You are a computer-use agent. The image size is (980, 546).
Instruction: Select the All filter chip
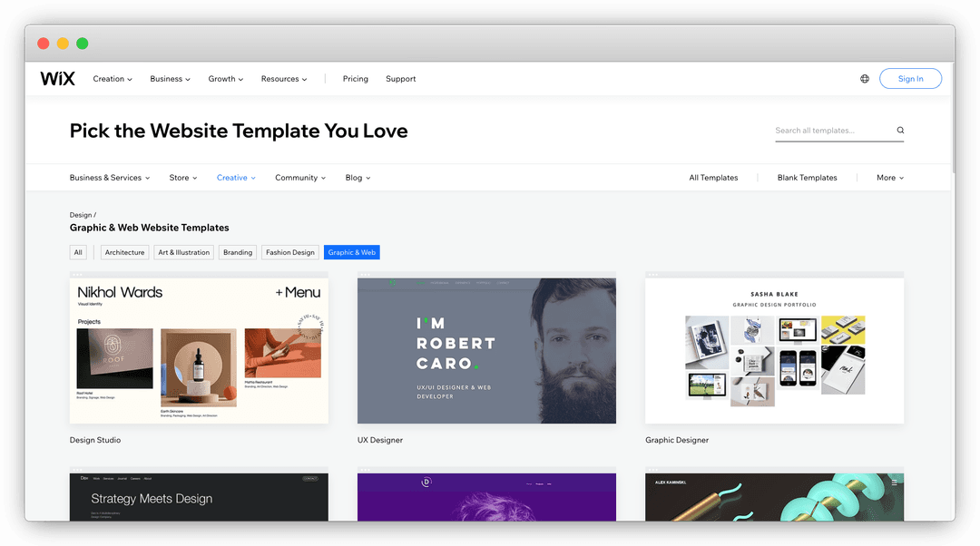click(x=78, y=252)
